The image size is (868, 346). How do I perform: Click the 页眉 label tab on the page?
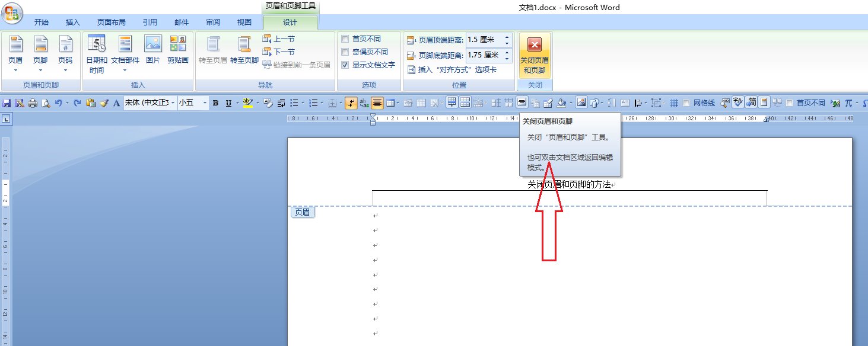pyautogui.click(x=303, y=212)
